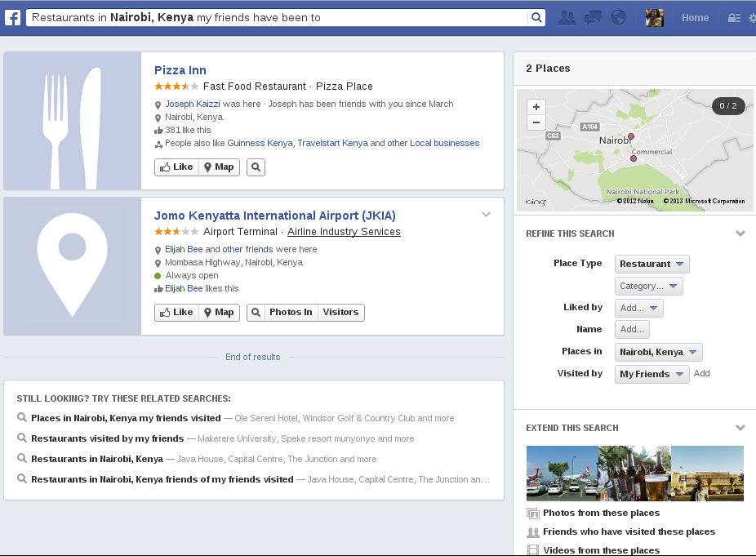Open Photos from these places
Viewport: 756px width, 556px height.
click(601, 513)
